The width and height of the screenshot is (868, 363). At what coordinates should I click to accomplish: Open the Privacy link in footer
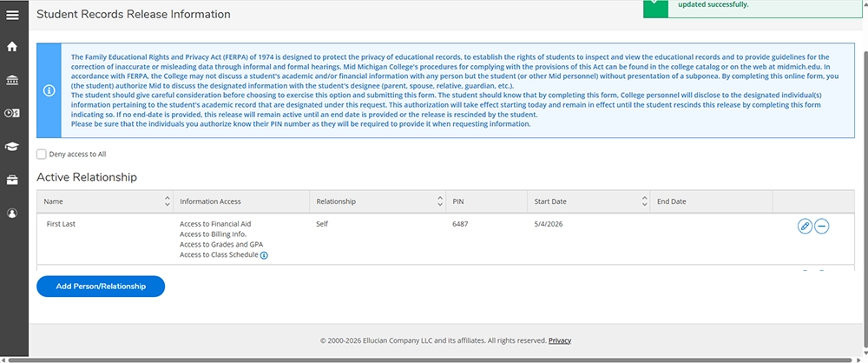[x=560, y=340]
